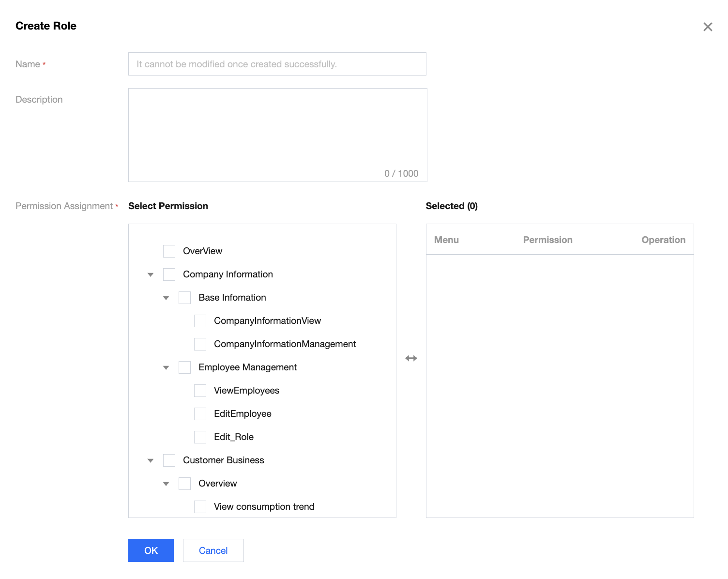The width and height of the screenshot is (728, 579).
Task: Check the ViewEmployees permission
Action: point(200,391)
